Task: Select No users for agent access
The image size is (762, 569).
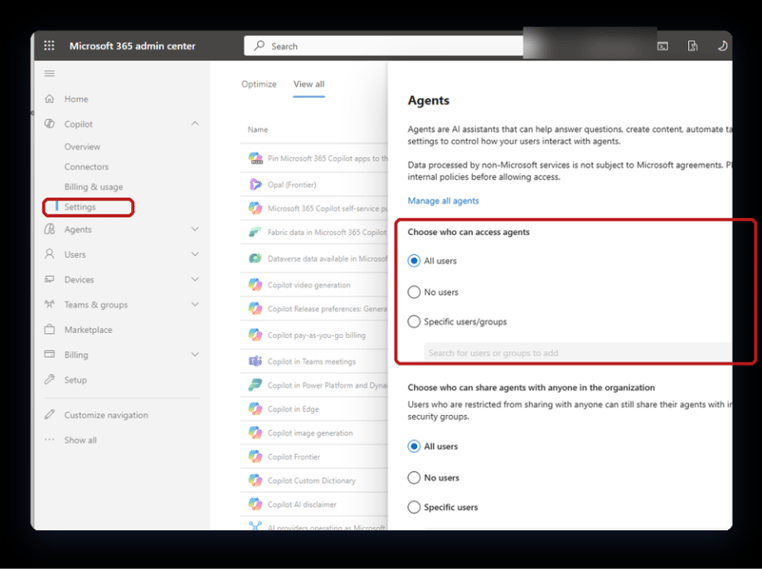Action: 414,292
